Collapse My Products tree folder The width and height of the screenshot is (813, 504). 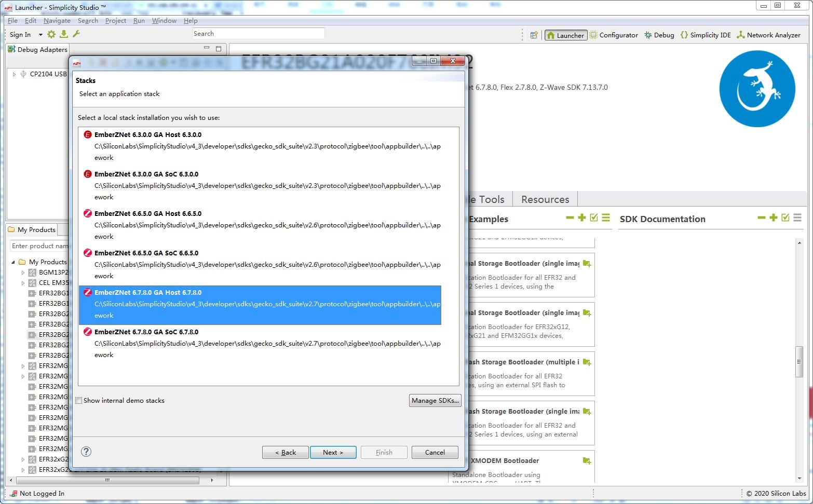13,262
